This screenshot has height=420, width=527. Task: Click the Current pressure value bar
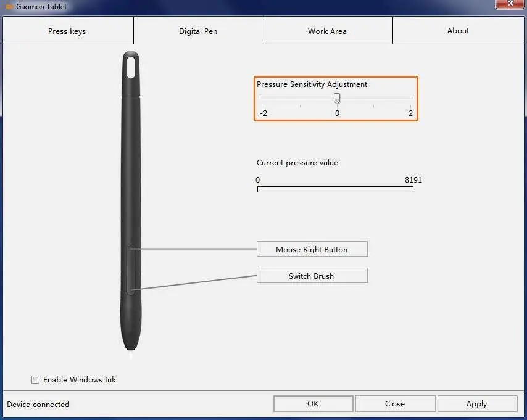[x=335, y=189]
